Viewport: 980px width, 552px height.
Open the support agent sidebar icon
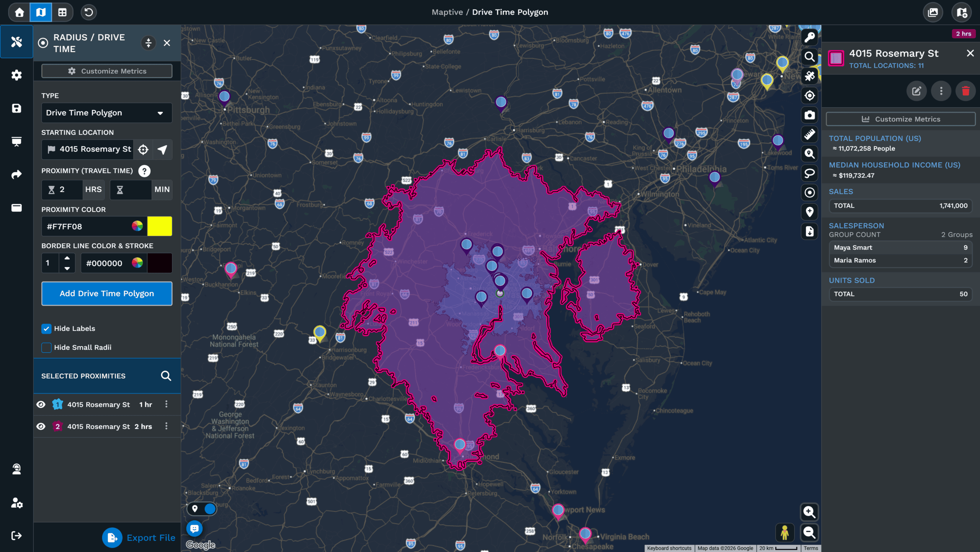point(16,469)
